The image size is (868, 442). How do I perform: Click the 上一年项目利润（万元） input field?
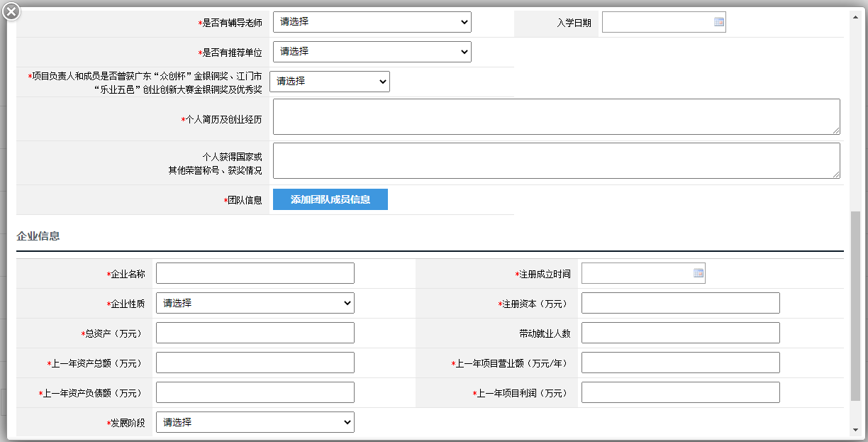pos(681,392)
